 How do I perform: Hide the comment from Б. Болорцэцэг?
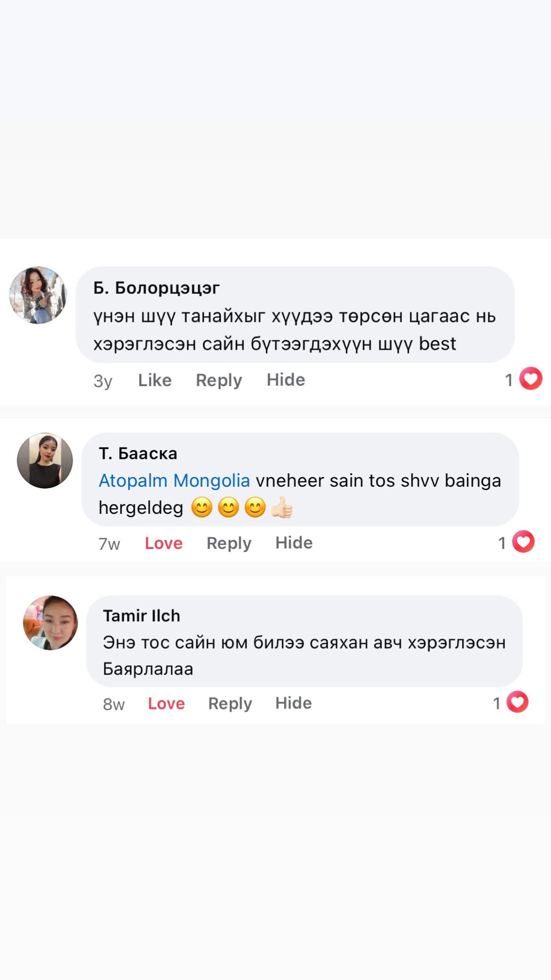point(286,380)
